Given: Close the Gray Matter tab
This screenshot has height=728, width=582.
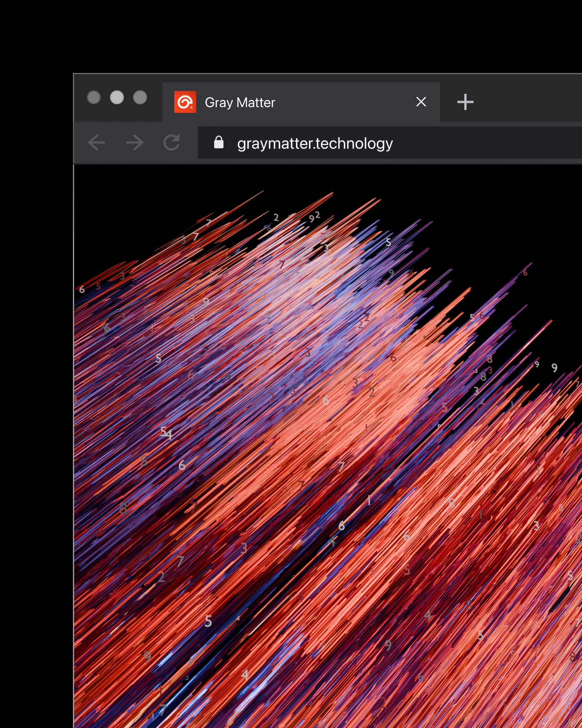Looking at the screenshot, I should tap(421, 102).
